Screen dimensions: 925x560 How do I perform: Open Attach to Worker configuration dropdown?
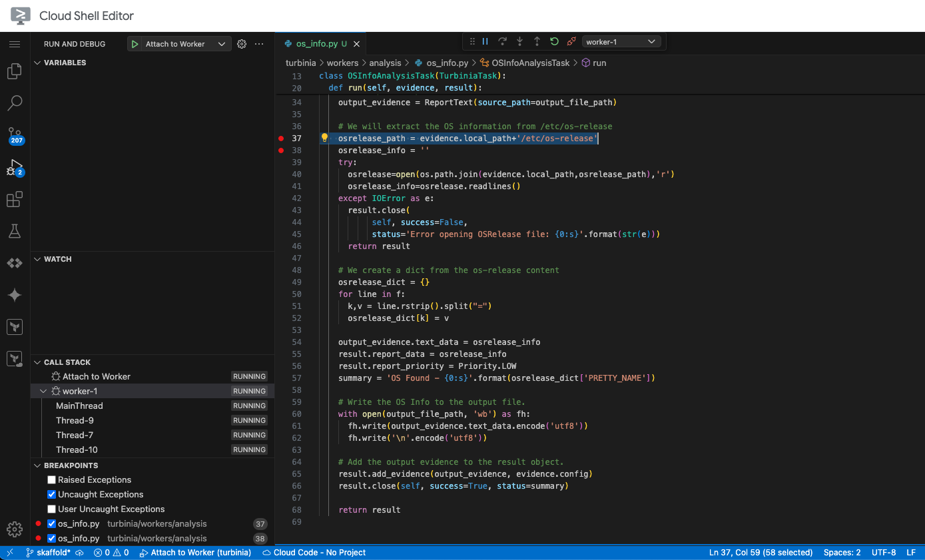pyautogui.click(x=186, y=44)
